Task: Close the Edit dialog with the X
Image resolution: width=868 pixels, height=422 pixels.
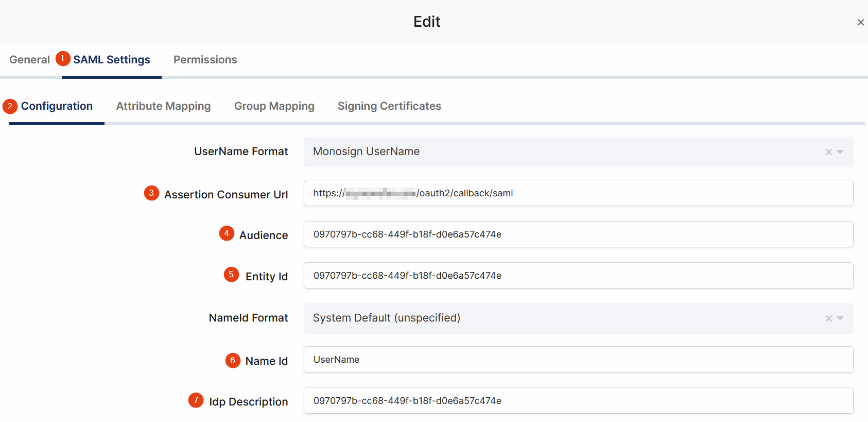Action: (x=860, y=22)
